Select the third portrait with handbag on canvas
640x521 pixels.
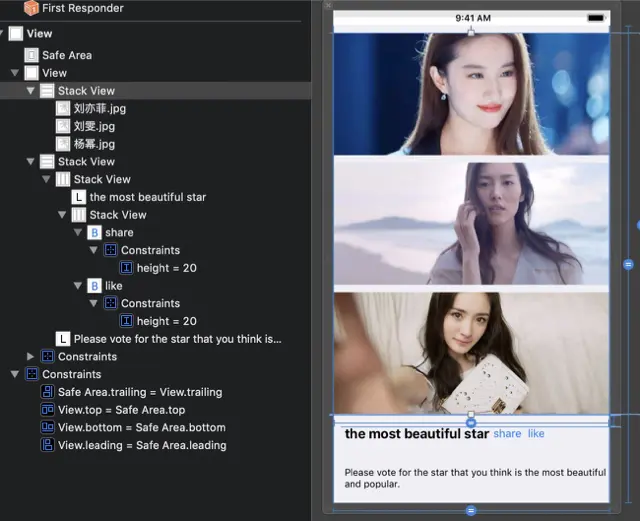(471, 353)
